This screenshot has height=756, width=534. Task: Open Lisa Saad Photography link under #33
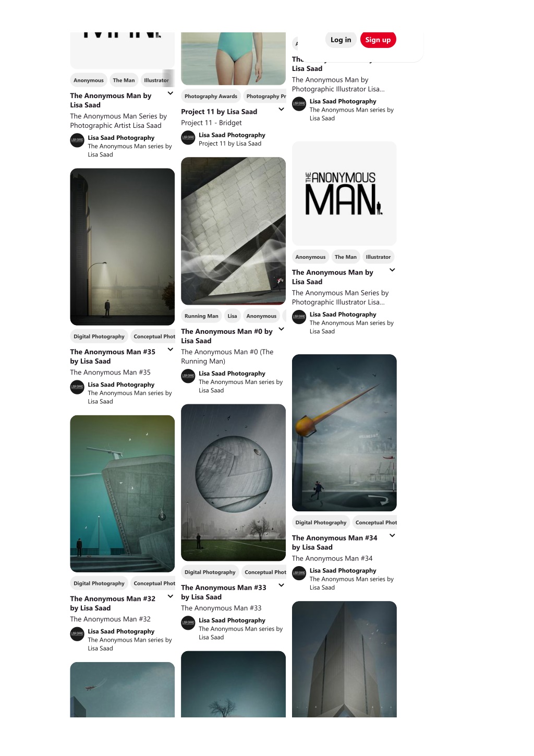232,620
